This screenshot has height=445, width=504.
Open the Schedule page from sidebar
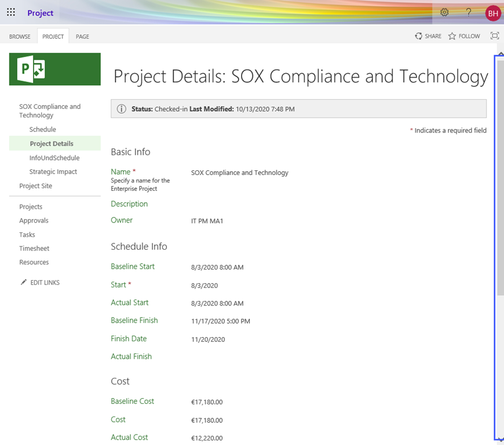click(x=42, y=129)
